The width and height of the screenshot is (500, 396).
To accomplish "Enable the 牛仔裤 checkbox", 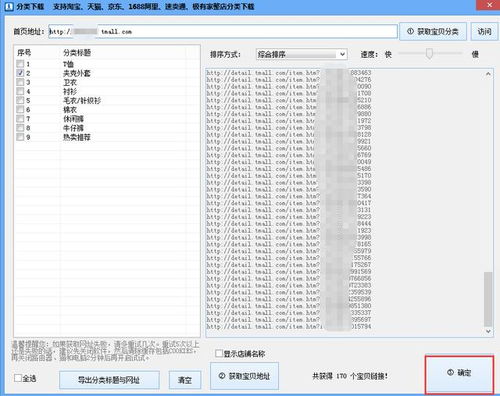I will (x=20, y=128).
